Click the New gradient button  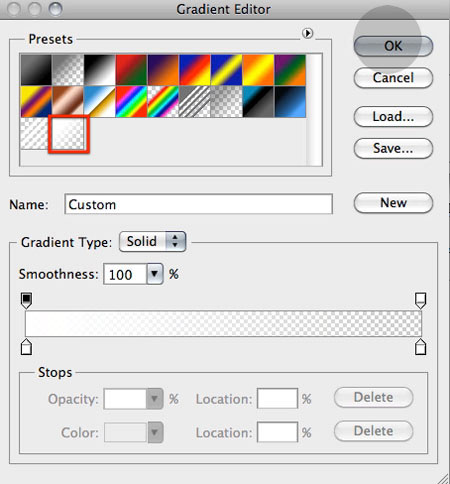(x=393, y=202)
